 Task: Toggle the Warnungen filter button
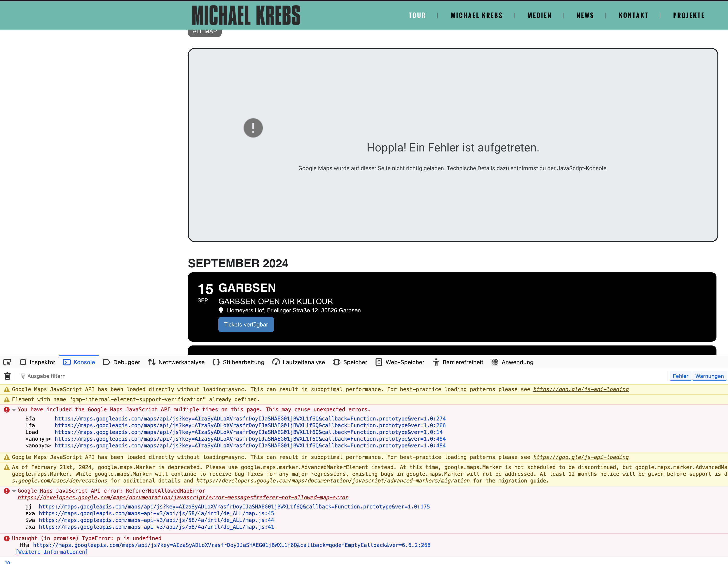[709, 376]
